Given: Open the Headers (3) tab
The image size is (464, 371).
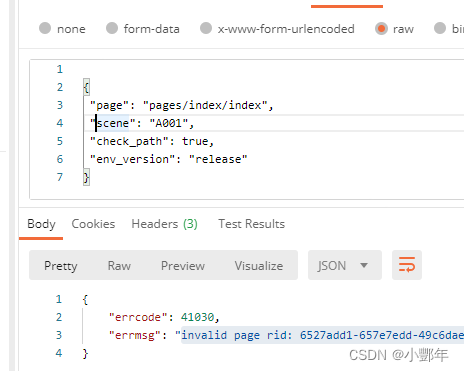Looking at the screenshot, I should coord(165,224).
